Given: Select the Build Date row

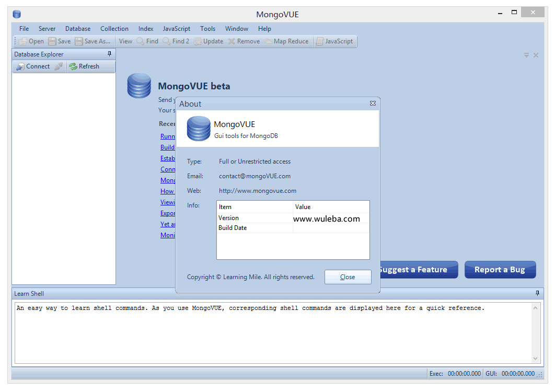Looking at the screenshot, I should 293,228.
